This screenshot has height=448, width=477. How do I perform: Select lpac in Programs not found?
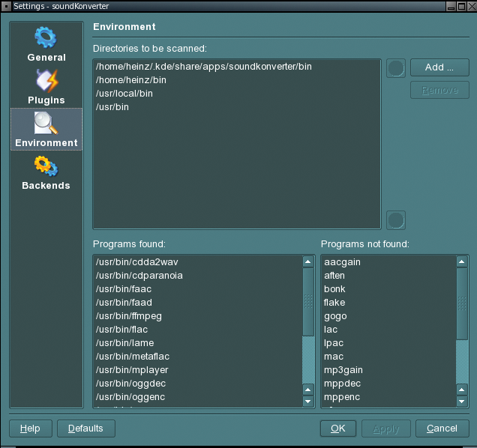[x=388, y=343]
